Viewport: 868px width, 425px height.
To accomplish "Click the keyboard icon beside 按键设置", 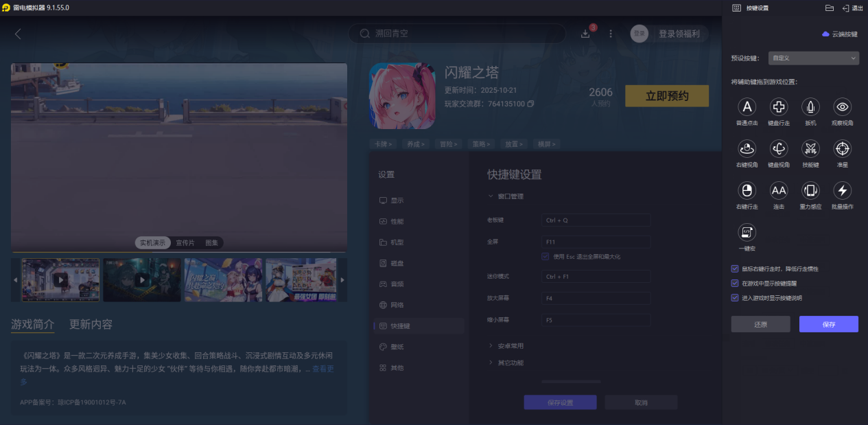I will pyautogui.click(x=736, y=8).
